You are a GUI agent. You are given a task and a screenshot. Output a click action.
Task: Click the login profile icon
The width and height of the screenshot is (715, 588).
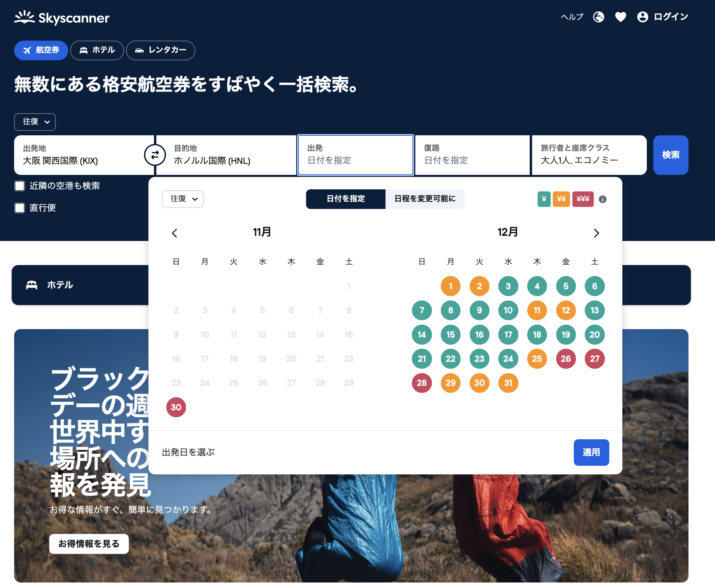[642, 17]
